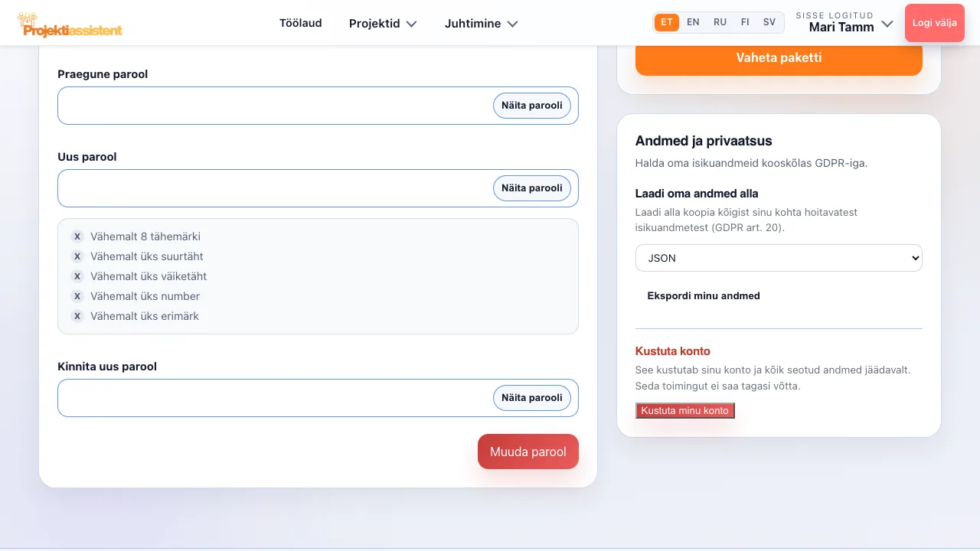This screenshot has height=551, width=980.
Task: Open the JSON export format dropdown
Action: (x=779, y=258)
